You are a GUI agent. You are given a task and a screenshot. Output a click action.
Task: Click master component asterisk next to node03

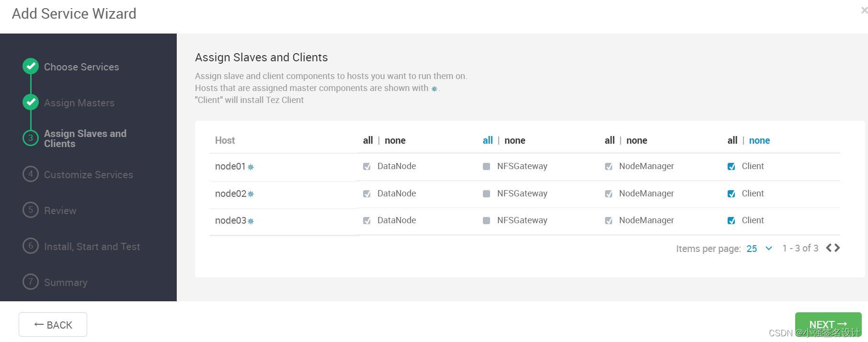click(x=251, y=221)
